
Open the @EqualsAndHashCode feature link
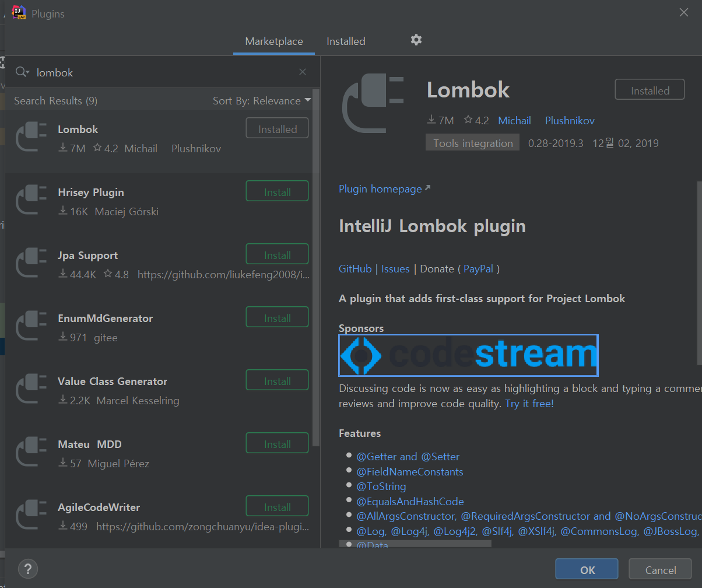[x=410, y=501]
